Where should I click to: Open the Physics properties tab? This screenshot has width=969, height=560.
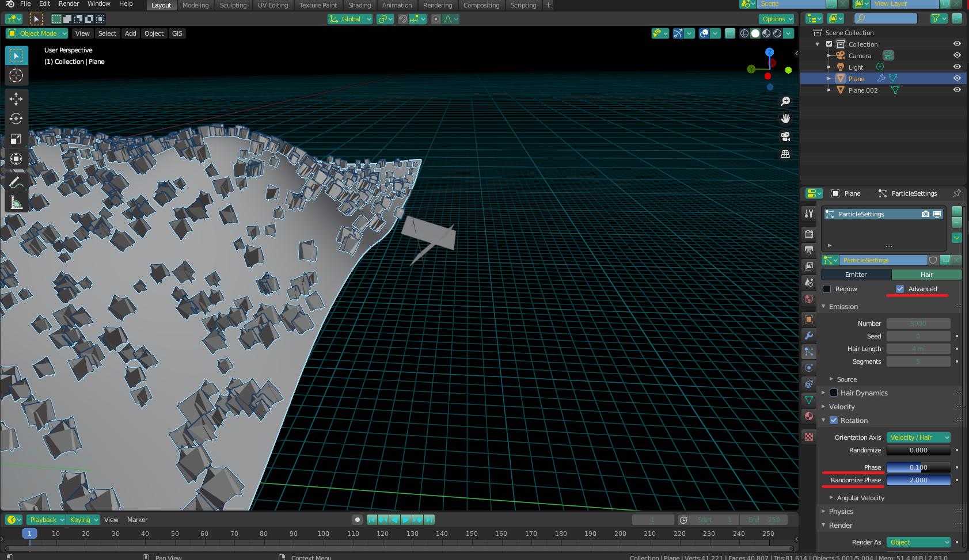tap(809, 368)
